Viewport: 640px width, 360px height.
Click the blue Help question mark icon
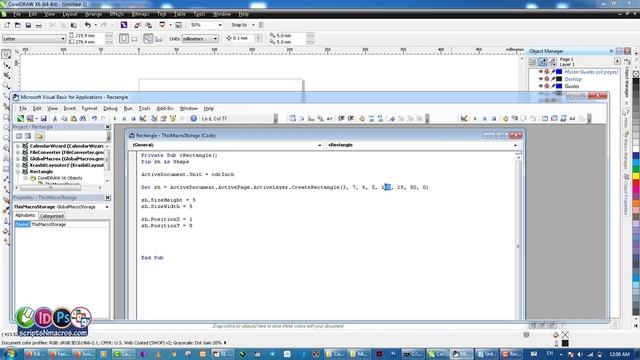[193, 118]
